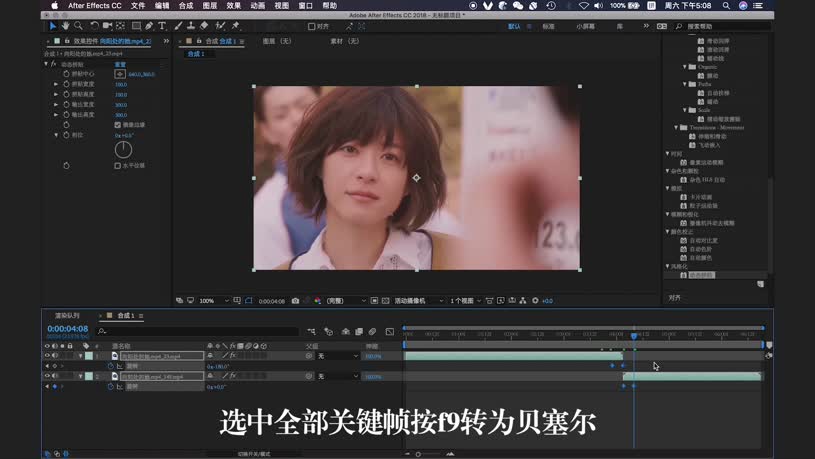Select the 小屏幕 workspace
815x459 pixels.
tap(585, 27)
